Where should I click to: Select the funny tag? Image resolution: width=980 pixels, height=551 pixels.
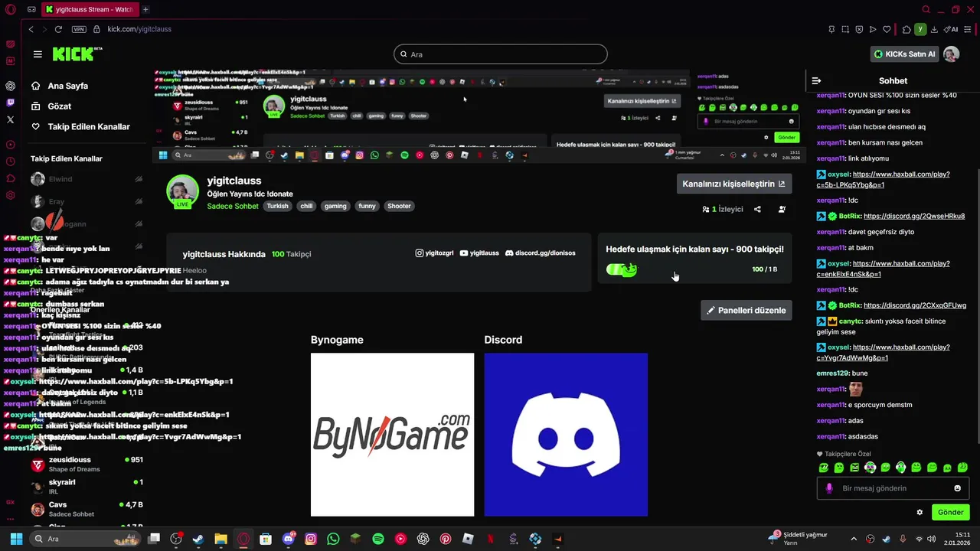pos(367,206)
